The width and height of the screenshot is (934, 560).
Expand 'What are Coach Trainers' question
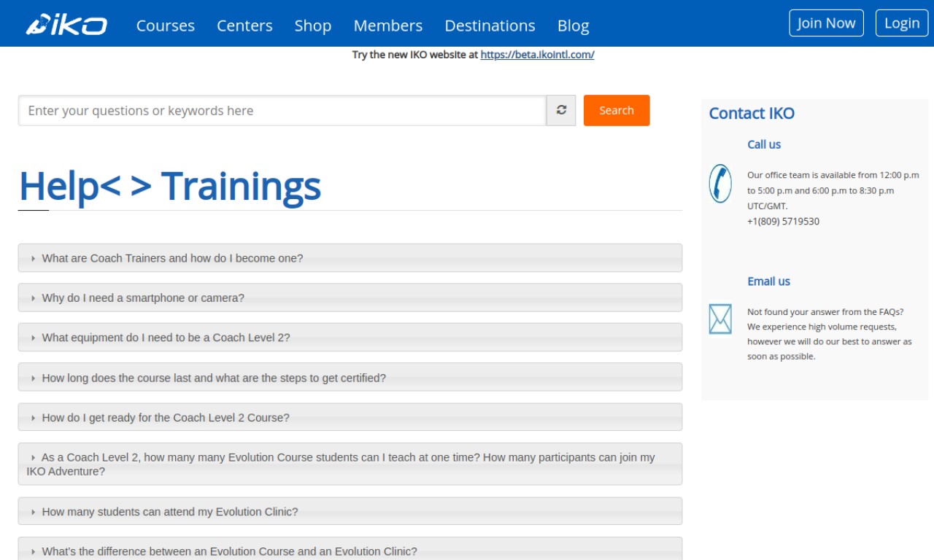pyautogui.click(x=350, y=258)
